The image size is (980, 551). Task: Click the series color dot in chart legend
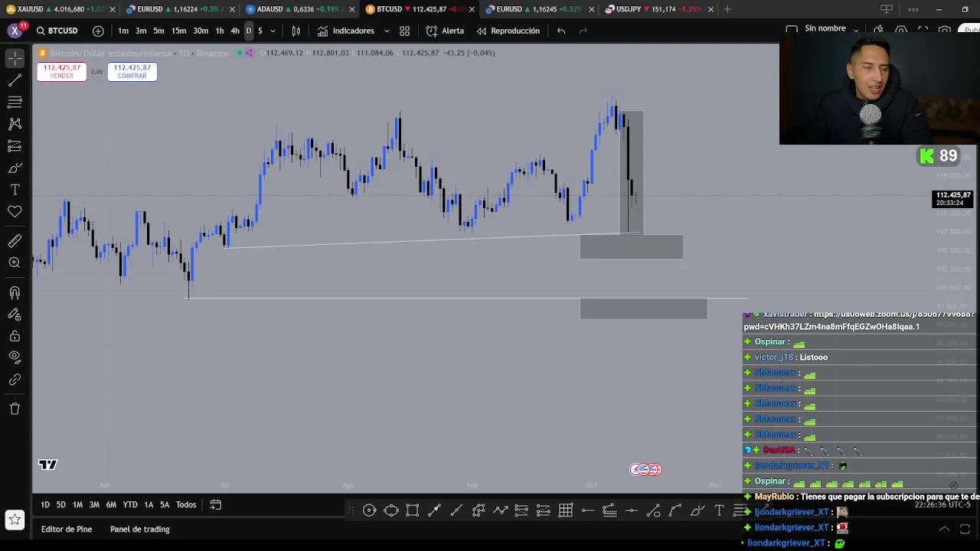[x=239, y=53]
